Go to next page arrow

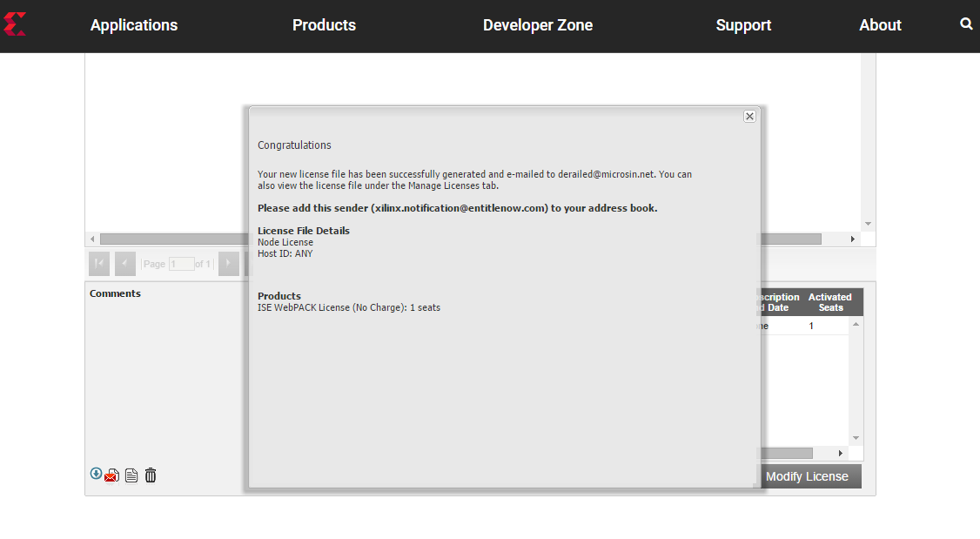pyautogui.click(x=229, y=264)
